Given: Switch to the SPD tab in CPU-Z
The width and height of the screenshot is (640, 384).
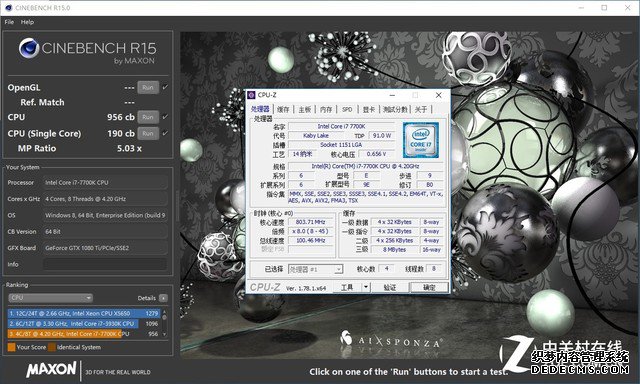Looking at the screenshot, I should point(347,109).
